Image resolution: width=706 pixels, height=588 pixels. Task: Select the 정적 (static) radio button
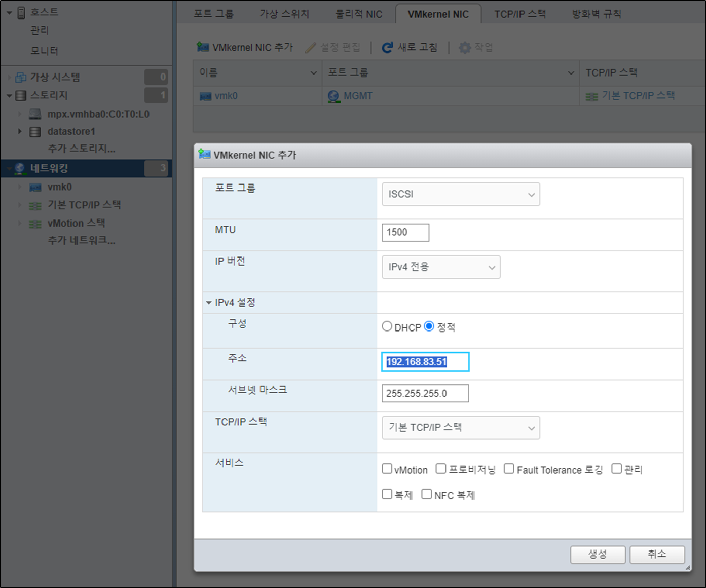429,326
